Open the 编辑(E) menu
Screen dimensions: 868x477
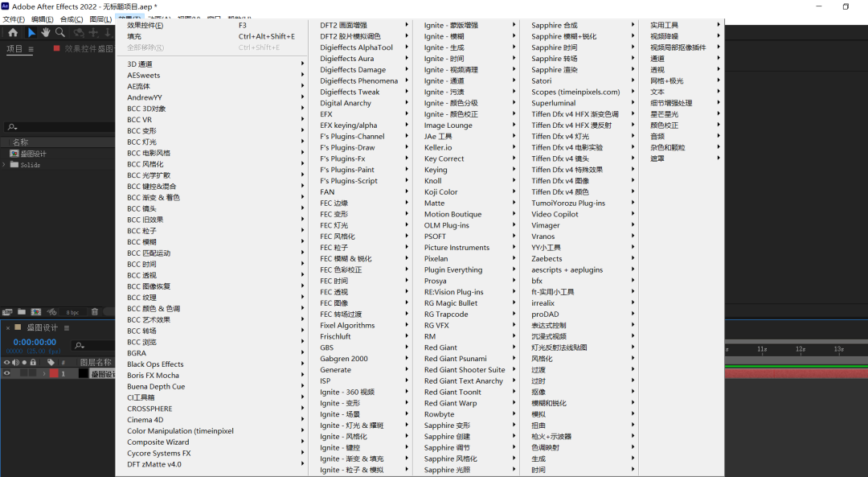(x=42, y=19)
